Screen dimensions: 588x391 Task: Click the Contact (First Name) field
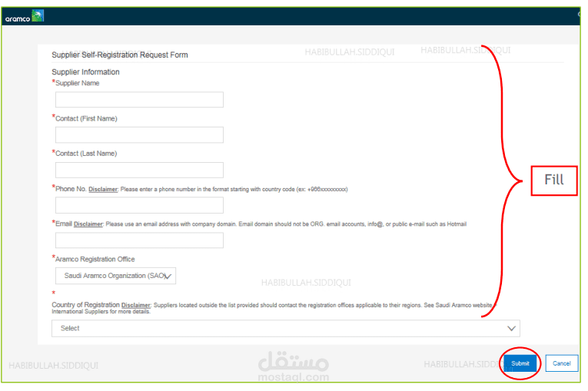(141, 136)
